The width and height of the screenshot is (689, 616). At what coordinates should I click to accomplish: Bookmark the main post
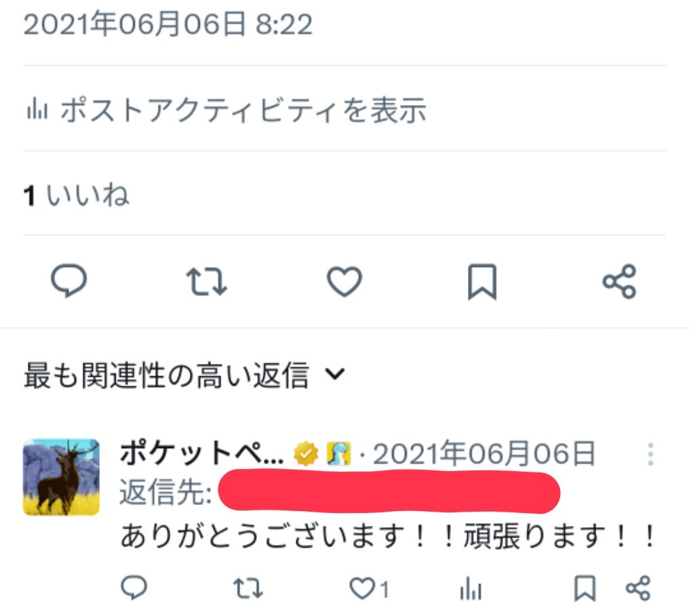tap(482, 282)
